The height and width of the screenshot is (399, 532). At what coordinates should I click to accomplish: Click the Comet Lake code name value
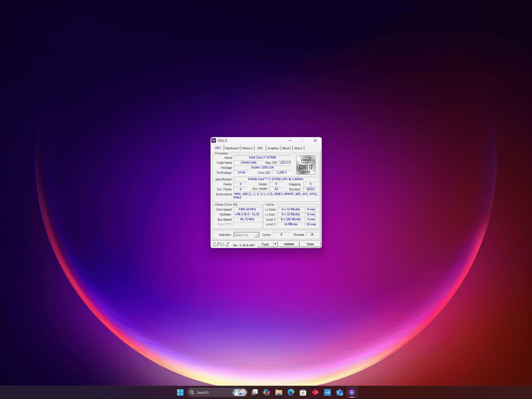coord(248,162)
